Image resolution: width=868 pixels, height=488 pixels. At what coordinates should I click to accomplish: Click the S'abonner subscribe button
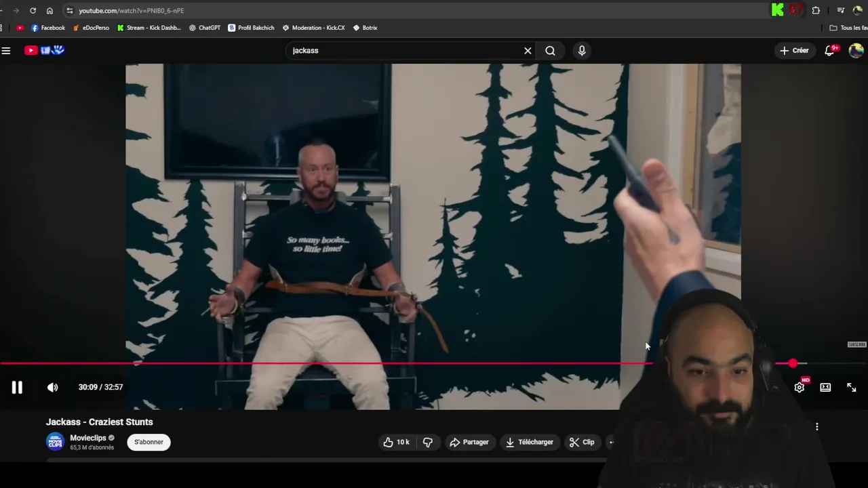point(149,442)
